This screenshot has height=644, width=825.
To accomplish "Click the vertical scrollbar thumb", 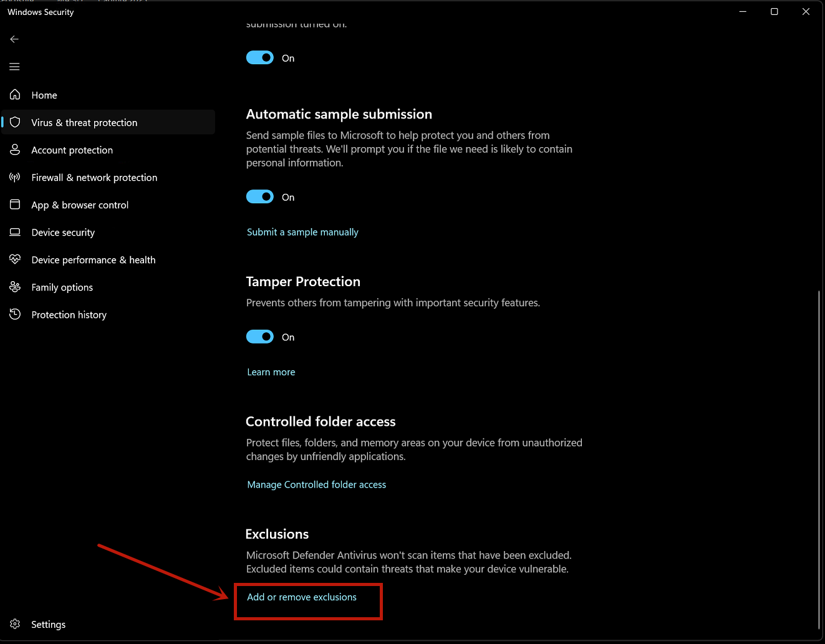I will point(819,460).
